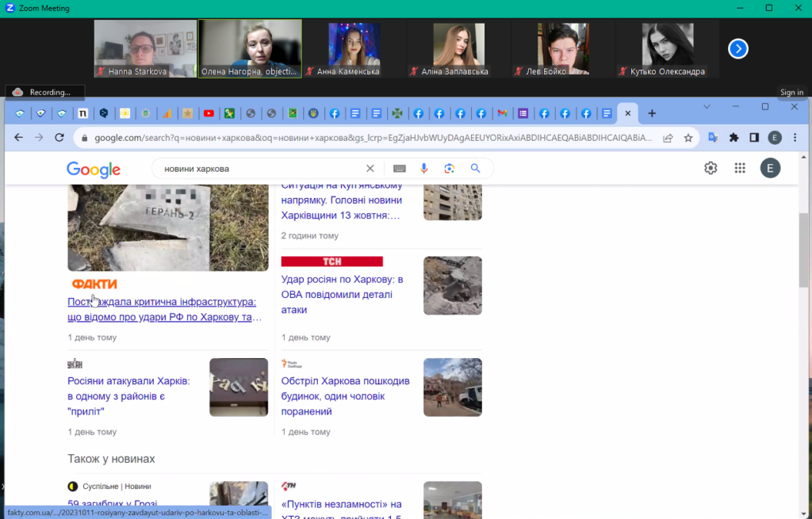Screen dimensions: 812x519
Task: Select Олена Нагорна's video tile
Action: [x=250, y=48]
